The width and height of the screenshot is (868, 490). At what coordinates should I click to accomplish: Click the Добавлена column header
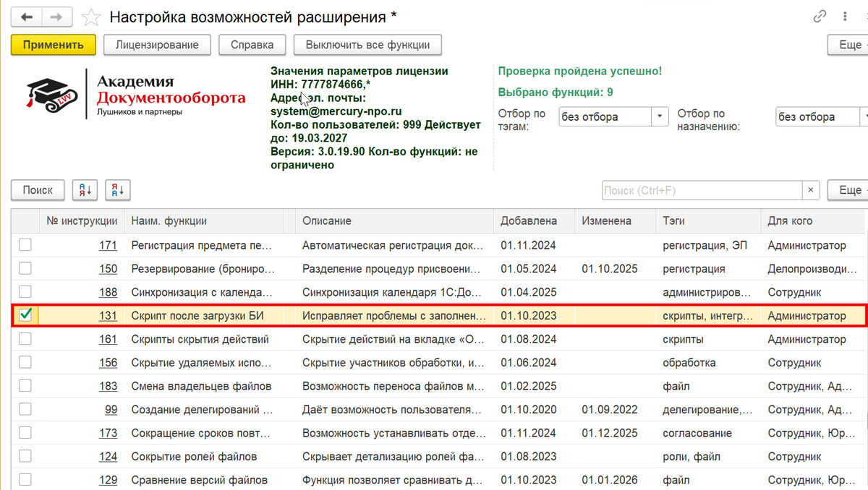tap(534, 221)
